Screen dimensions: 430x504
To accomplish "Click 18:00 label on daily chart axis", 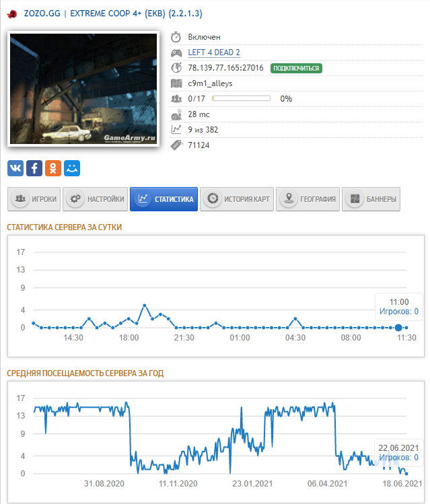I will point(129,338).
